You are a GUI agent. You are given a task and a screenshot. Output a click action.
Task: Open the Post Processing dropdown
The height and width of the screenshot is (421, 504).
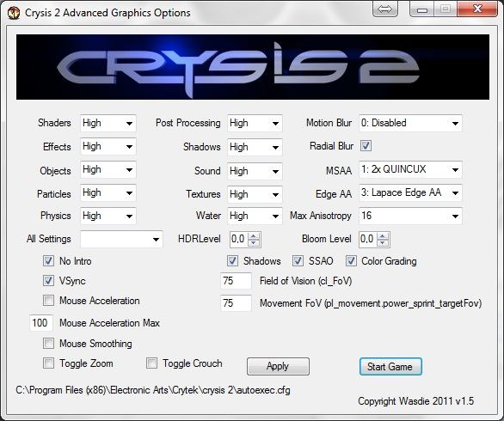255,123
